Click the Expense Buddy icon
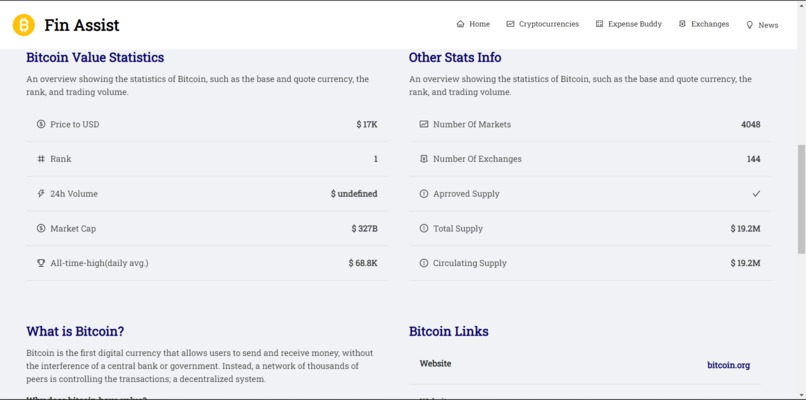Screen dimensions: 806x400 599,24
